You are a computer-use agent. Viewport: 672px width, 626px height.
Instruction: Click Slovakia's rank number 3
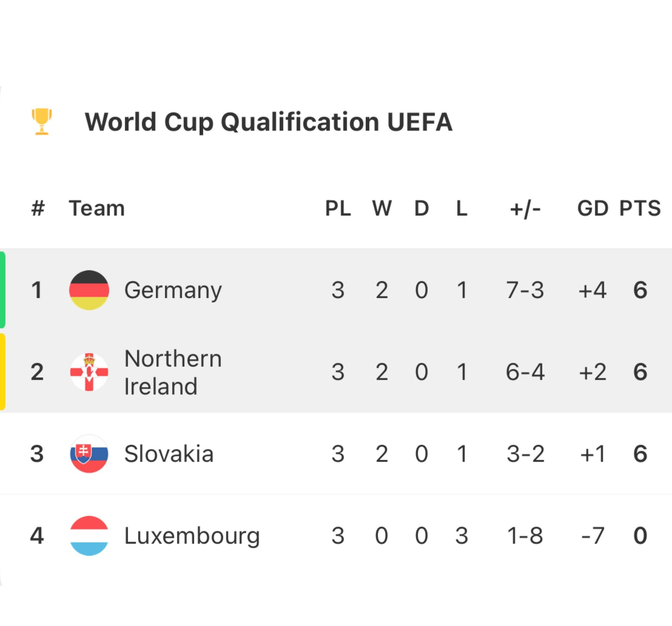(x=37, y=454)
